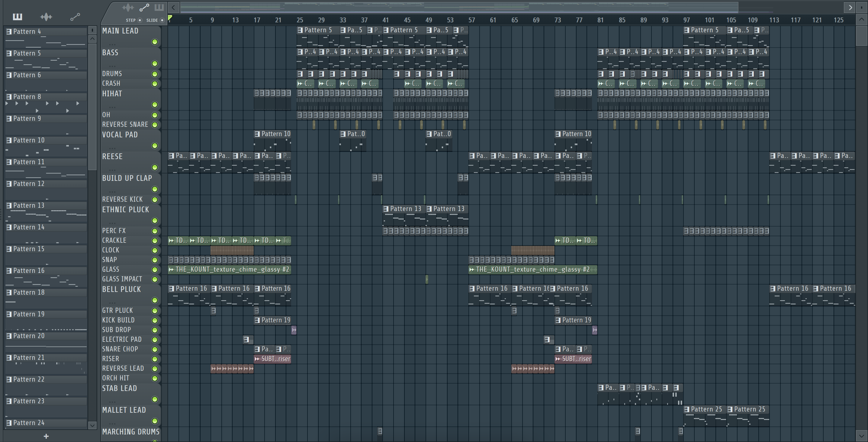Mute the HIHAT track

click(x=155, y=104)
